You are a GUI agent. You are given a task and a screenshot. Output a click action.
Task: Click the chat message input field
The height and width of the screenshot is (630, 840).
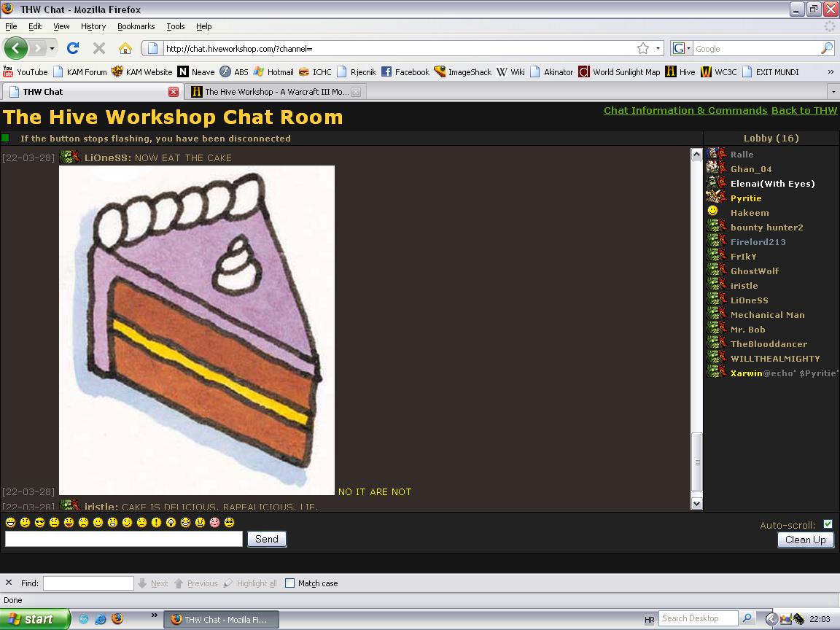click(124, 539)
